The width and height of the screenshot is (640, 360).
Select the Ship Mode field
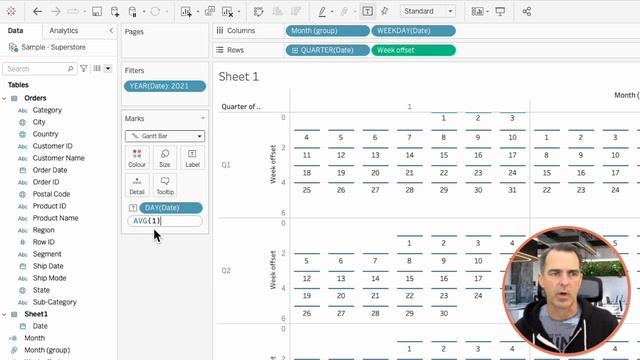tap(49, 278)
